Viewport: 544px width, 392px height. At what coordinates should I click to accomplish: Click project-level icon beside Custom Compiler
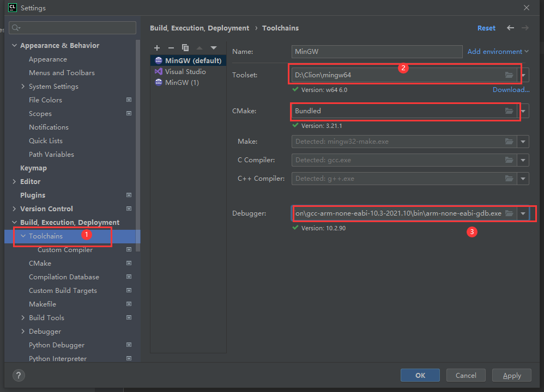click(x=129, y=249)
